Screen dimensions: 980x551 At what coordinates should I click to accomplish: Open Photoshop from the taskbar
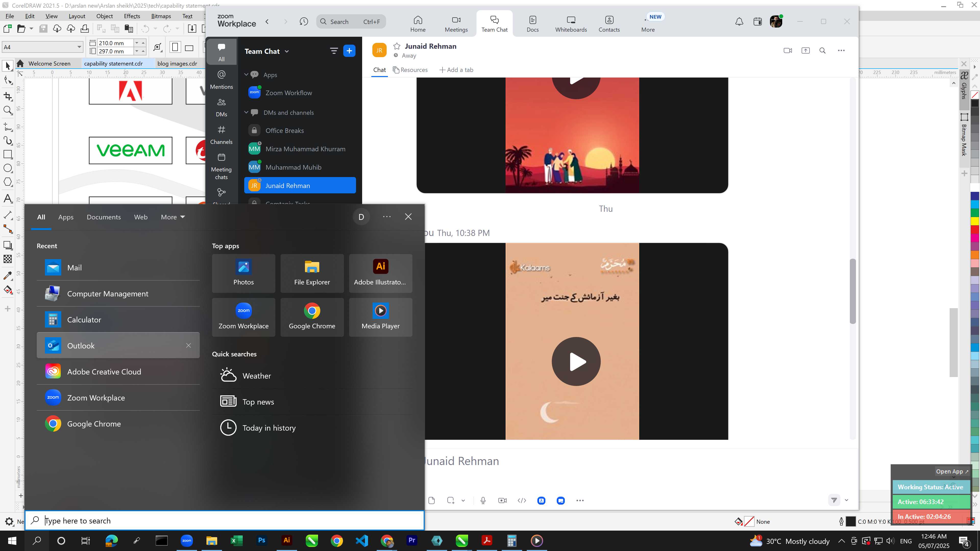[262, 540]
